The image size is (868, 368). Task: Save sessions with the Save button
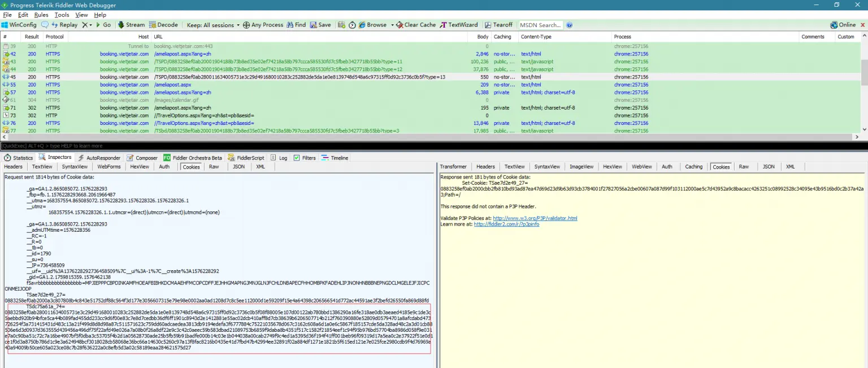point(320,25)
